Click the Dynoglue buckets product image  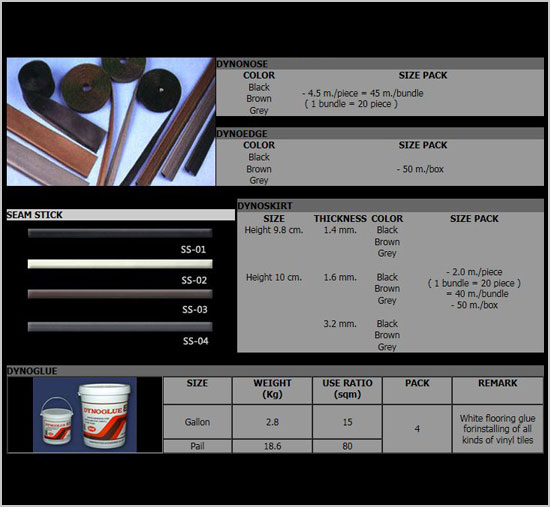pyautogui.click(x=85, y=415)
